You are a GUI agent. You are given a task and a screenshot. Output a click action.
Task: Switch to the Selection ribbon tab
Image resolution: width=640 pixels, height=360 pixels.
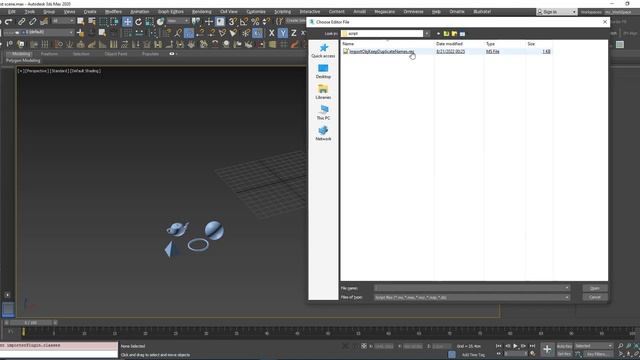click(x=81, y=54)
